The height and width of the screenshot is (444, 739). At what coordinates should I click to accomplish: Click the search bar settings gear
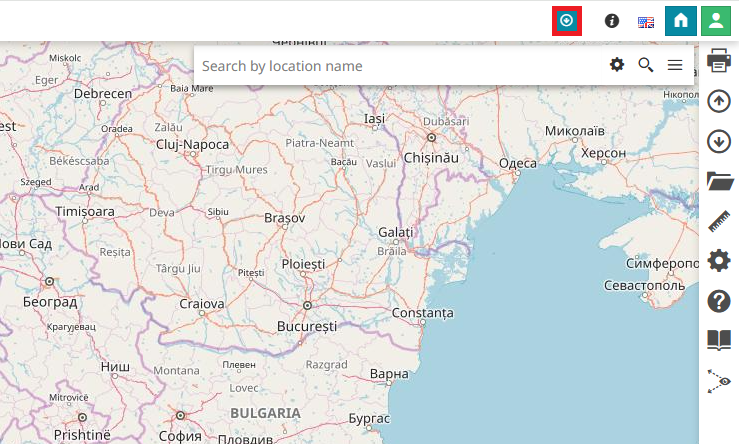click(617, 65)
